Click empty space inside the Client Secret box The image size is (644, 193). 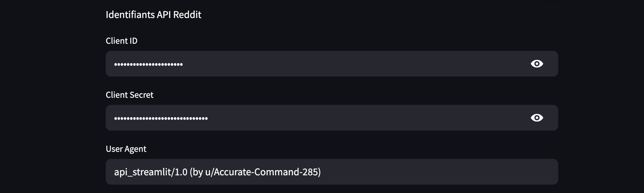pos(366,118)
